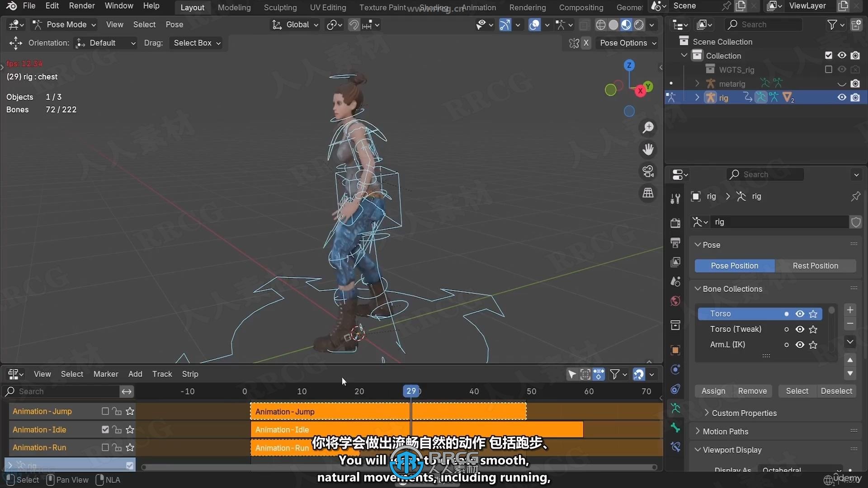This screenshot has width=868, height=488.
Task: Open Render properties tab icon
Action: tap(675, 223)
